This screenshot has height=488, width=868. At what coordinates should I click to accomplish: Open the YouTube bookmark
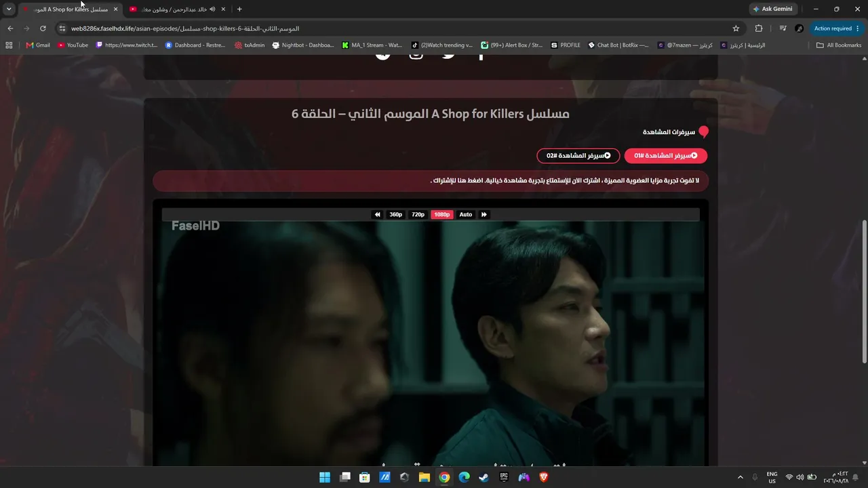click(x=73, y=45)
